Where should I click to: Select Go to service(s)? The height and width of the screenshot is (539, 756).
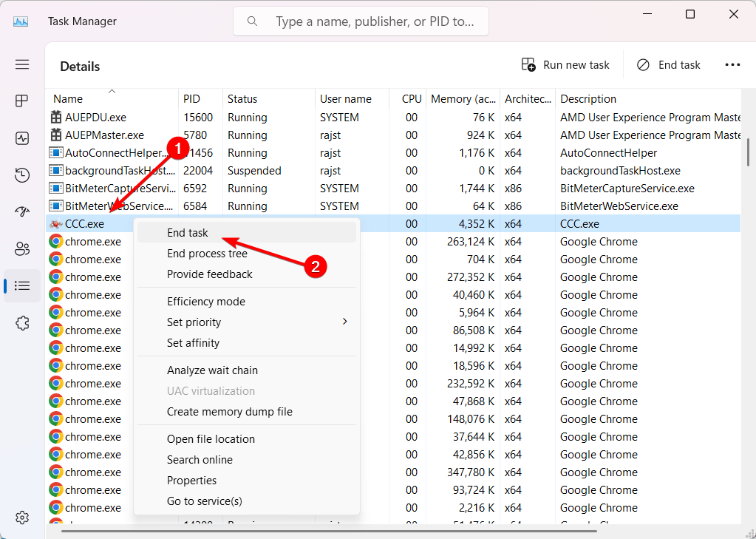[247, 501]
